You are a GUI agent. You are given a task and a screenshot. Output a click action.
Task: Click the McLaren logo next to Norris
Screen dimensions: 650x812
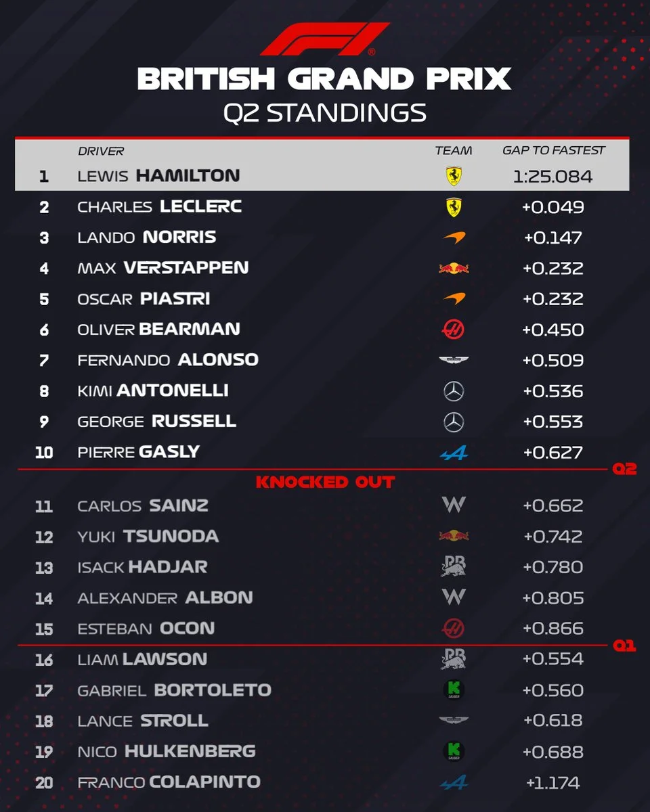453,238
